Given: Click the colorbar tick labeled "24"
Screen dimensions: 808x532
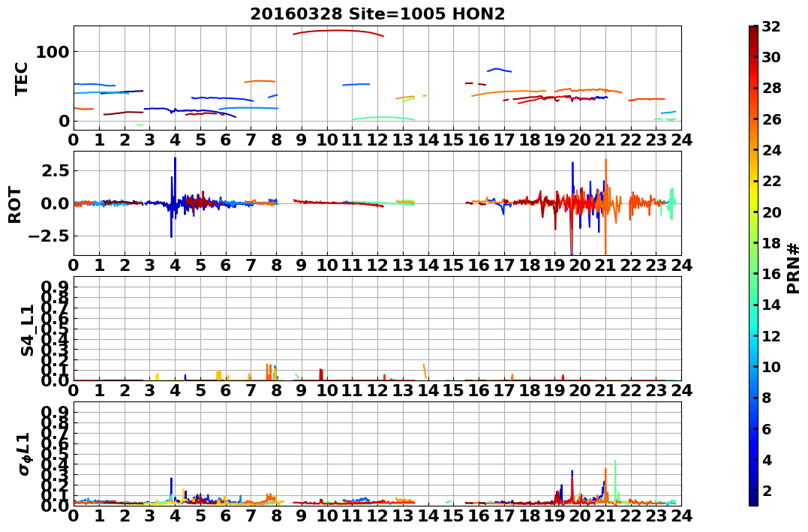Looking at the screenshot, I should [771, 150].
